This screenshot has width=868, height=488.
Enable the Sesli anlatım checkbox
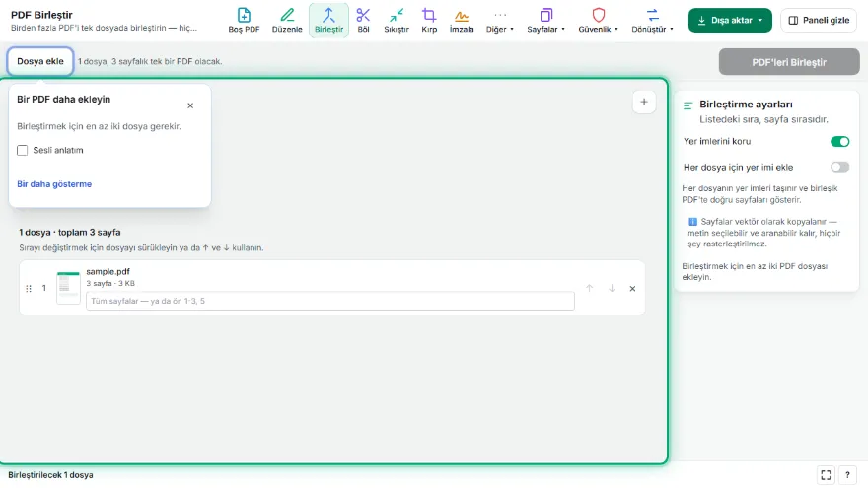click(x=22, y=151)
